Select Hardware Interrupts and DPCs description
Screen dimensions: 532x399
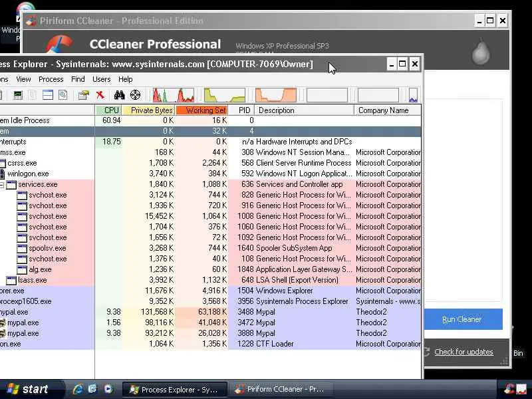point(304,142)
